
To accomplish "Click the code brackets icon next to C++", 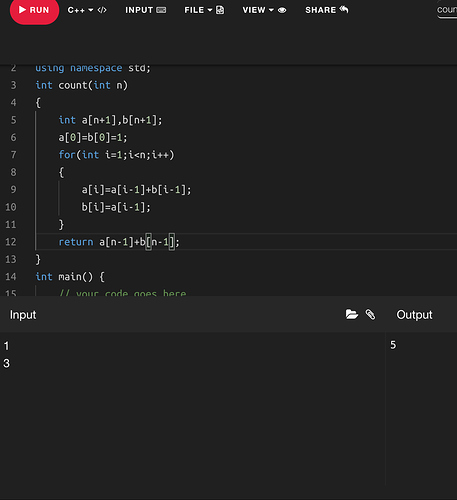I will click(x=102, y=10).
